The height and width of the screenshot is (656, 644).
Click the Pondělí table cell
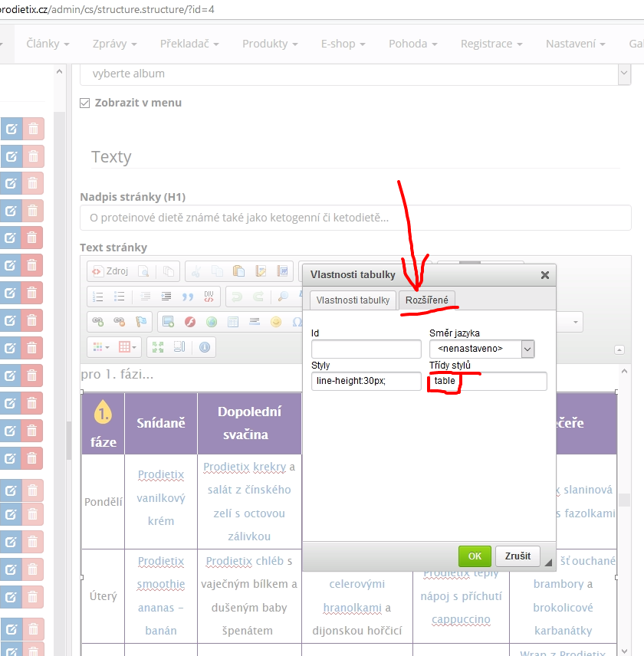103,502
